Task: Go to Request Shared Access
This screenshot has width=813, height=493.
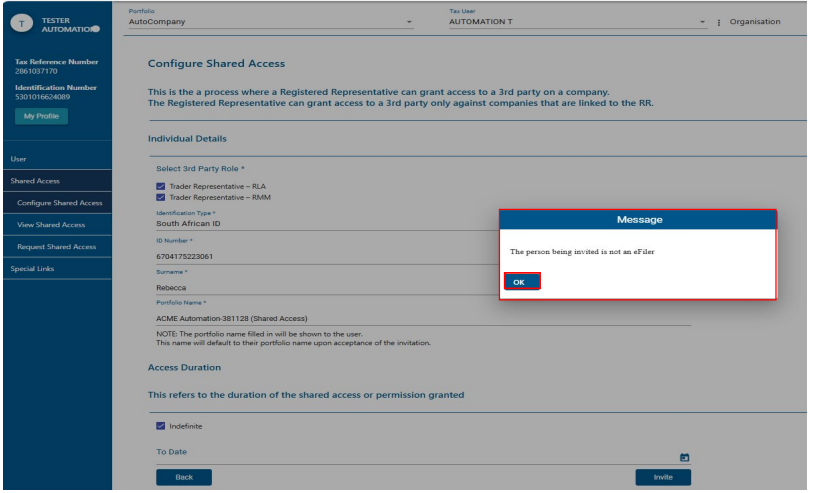Action: click(57, 247)
